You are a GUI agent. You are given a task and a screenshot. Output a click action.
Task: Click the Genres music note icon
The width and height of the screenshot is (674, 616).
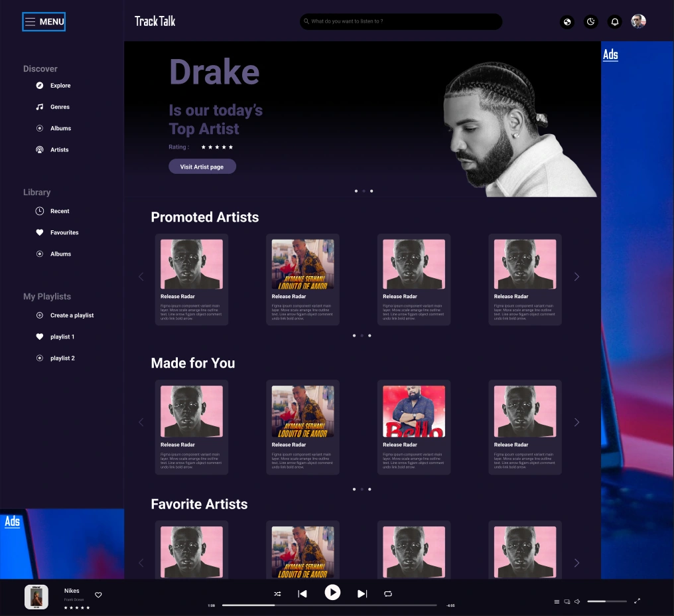(x=40, y=107)
